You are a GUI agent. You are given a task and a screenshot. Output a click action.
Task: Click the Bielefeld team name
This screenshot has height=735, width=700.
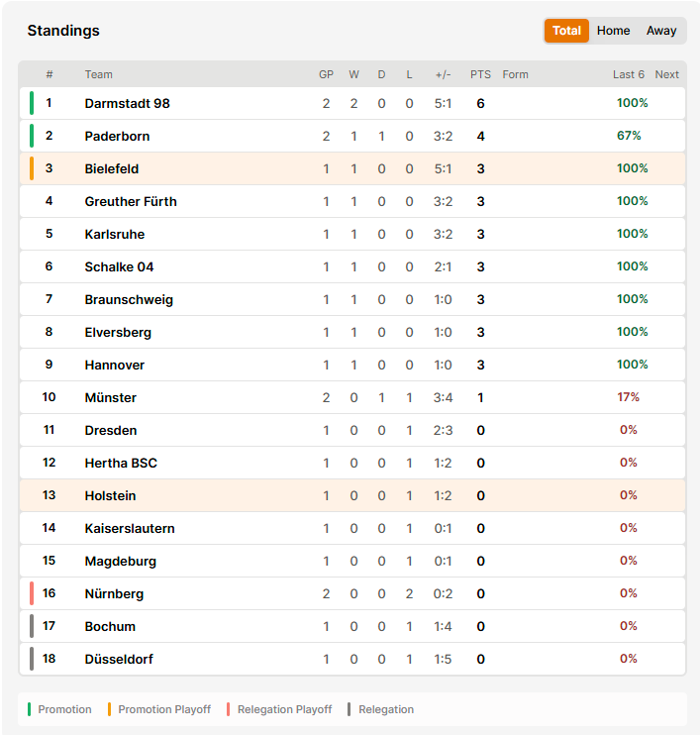[x=112, y=168]
